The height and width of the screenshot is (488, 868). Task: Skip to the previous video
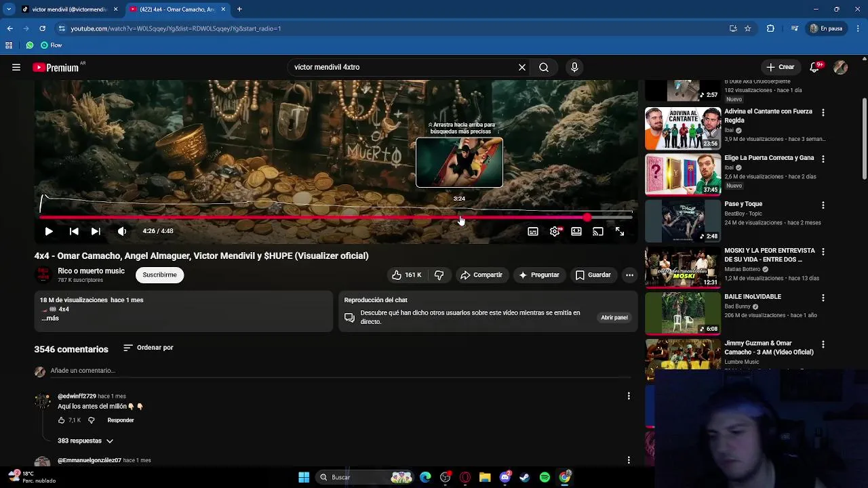pyautogui.click(x=74, y=231)
